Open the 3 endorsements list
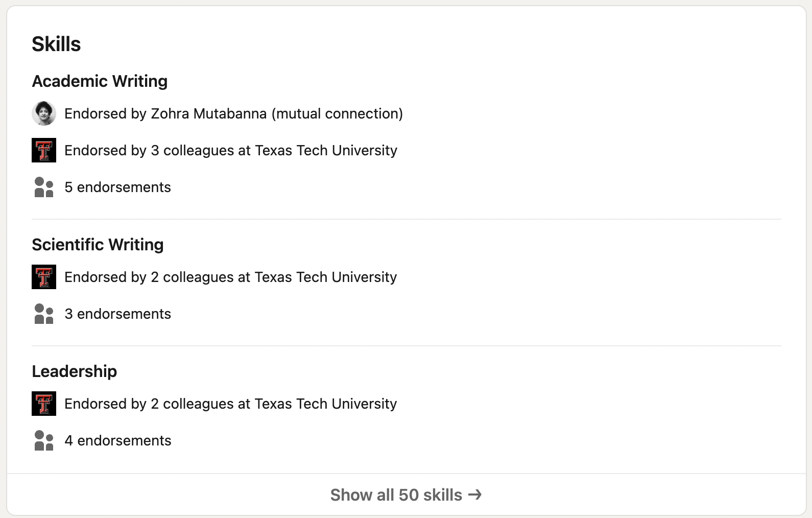The height and width of the screenshot is (518, 812). (118, 314)
